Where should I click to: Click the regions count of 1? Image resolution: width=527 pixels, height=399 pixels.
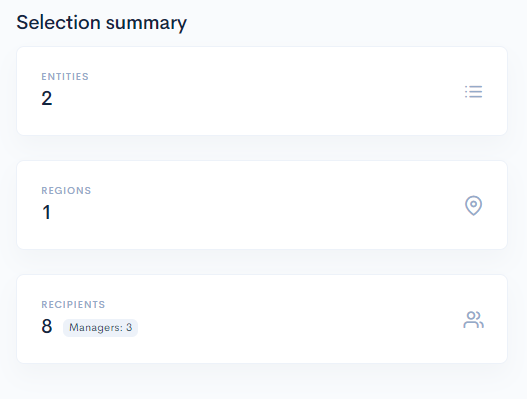click(x=46, y=212)
